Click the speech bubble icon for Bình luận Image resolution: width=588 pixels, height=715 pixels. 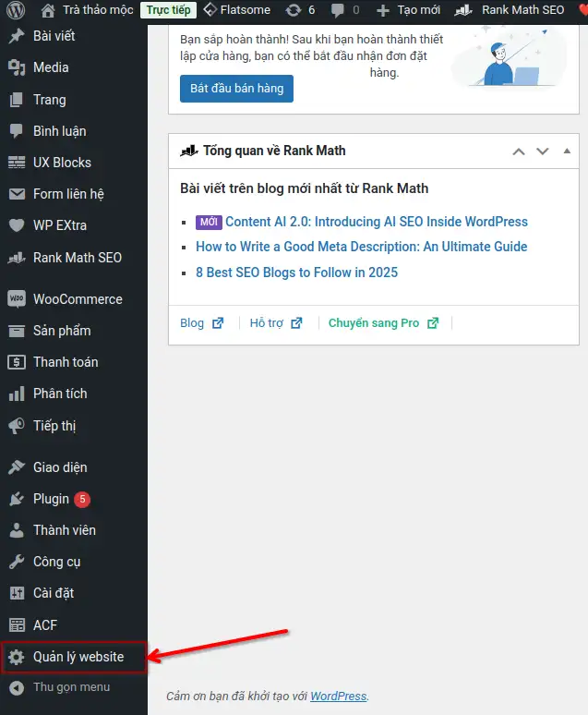pos(17,131)
